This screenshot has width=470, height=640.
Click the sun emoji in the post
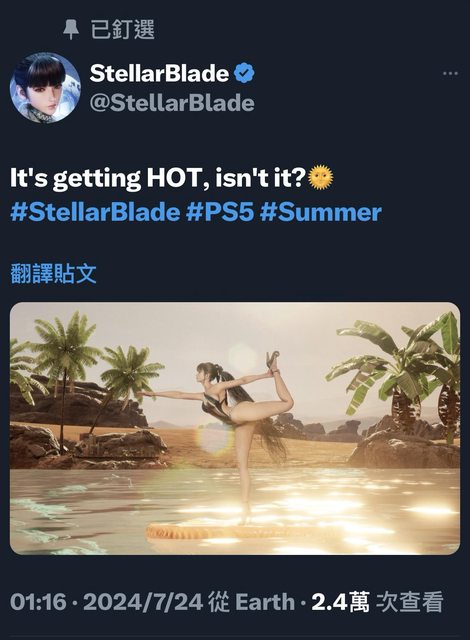point(321,177)
